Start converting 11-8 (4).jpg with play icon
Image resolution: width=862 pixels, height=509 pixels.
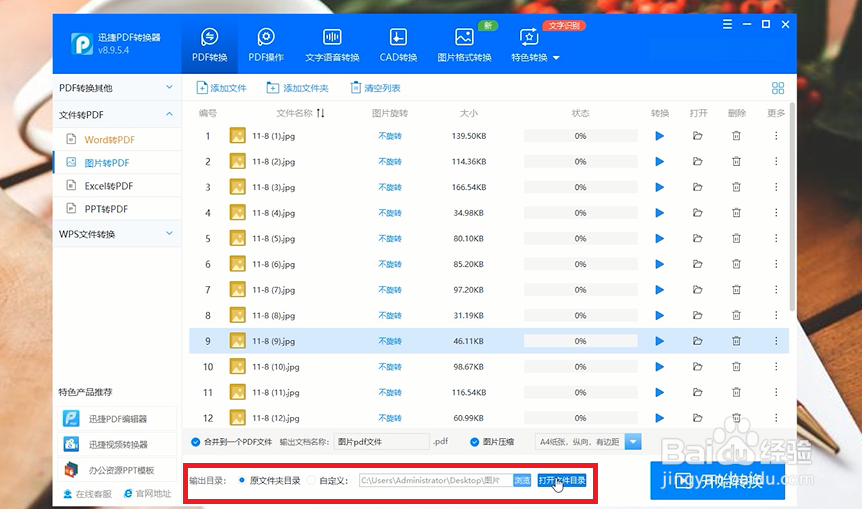[x=660, y=213]
